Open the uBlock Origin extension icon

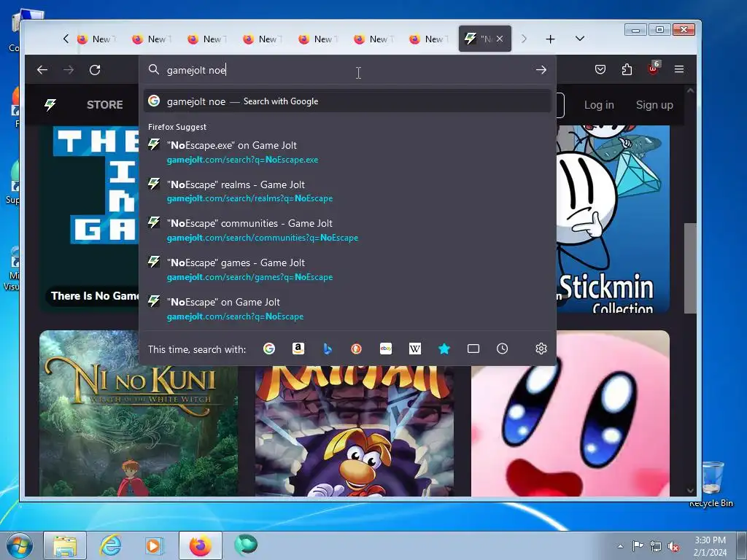tap(654, 68)
